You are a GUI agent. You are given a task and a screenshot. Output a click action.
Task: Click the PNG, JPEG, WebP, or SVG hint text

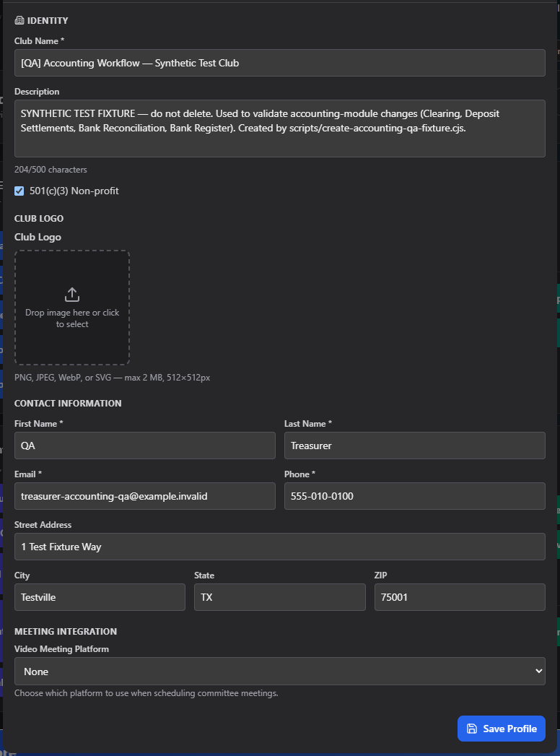click(112, 378)
